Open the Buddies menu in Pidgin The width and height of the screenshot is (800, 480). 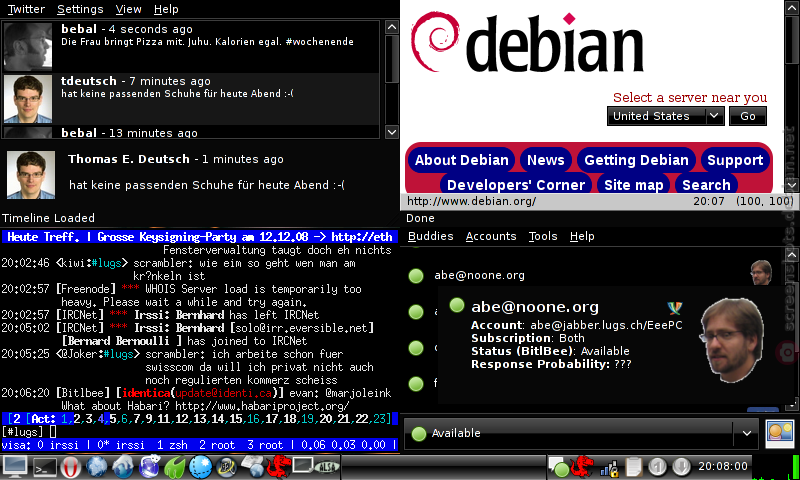pyautogui.click(x=431, y=236)
